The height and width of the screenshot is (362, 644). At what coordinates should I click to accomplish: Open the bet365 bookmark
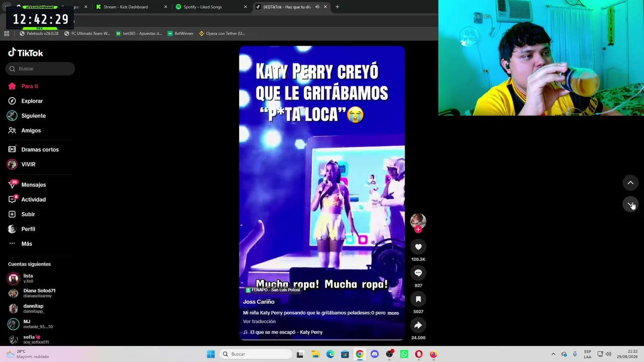coord(139,34)
